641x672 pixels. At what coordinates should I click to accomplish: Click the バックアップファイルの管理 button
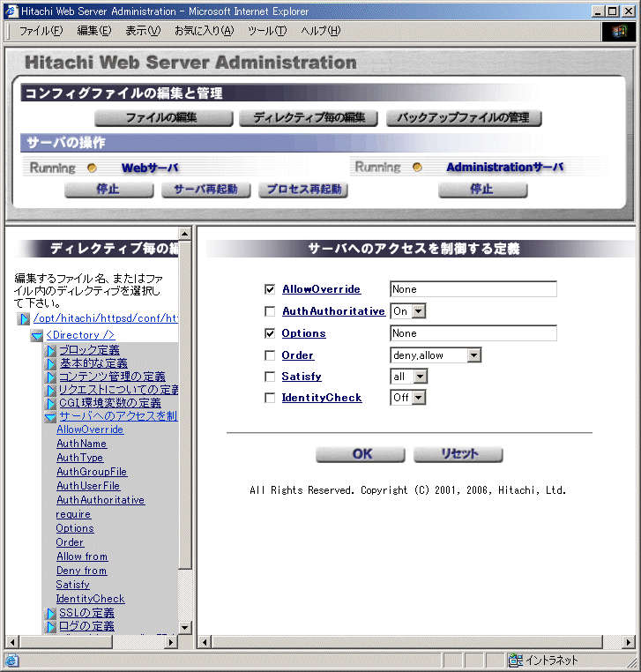point(464,118)
